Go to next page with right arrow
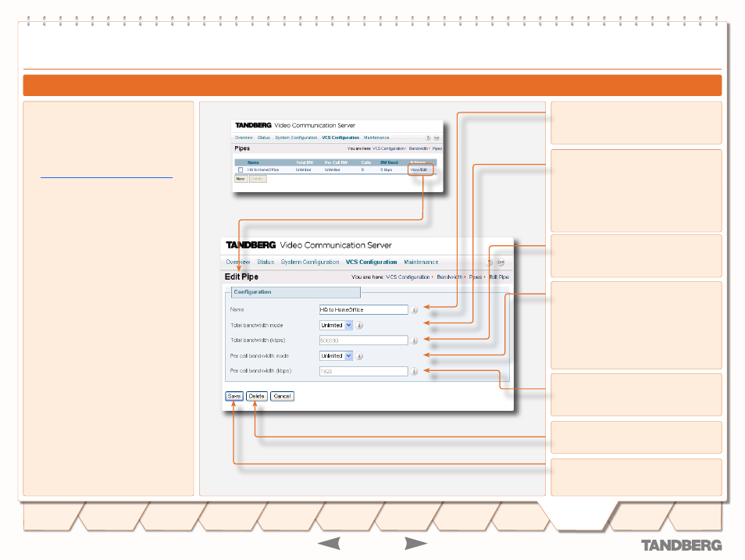This screenshot has width=745, height=560. pyautogui.click(x=415, y=544)
